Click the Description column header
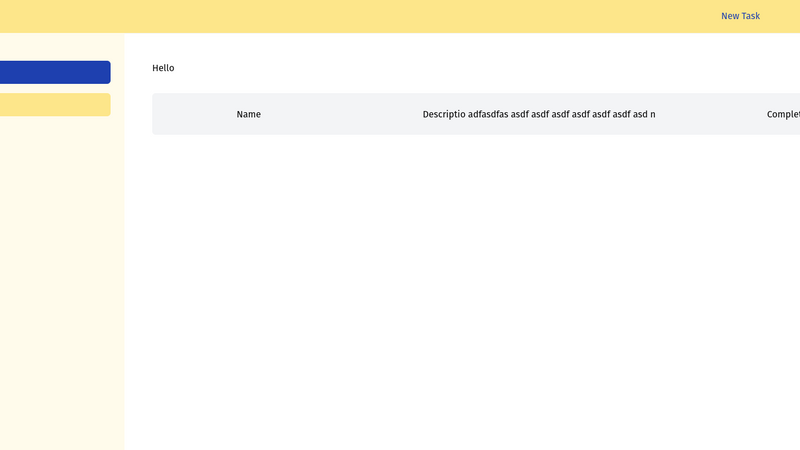 (538, 114)
